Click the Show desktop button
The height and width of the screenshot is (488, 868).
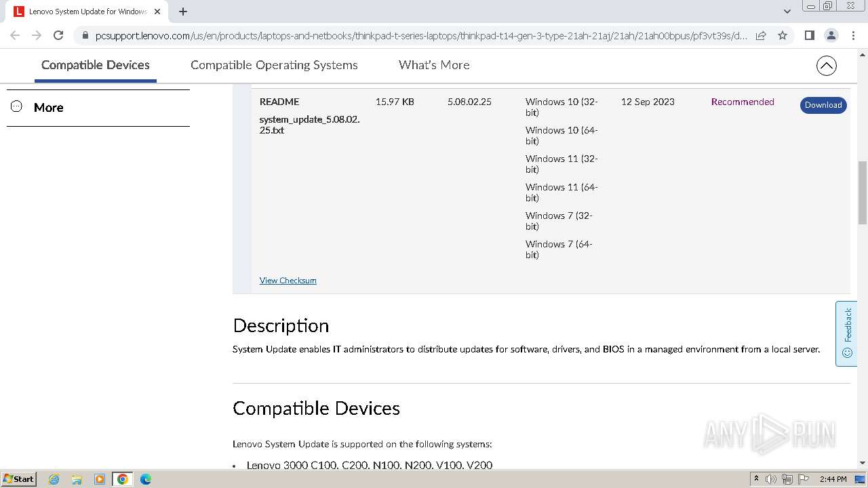(x=860, y=479)
